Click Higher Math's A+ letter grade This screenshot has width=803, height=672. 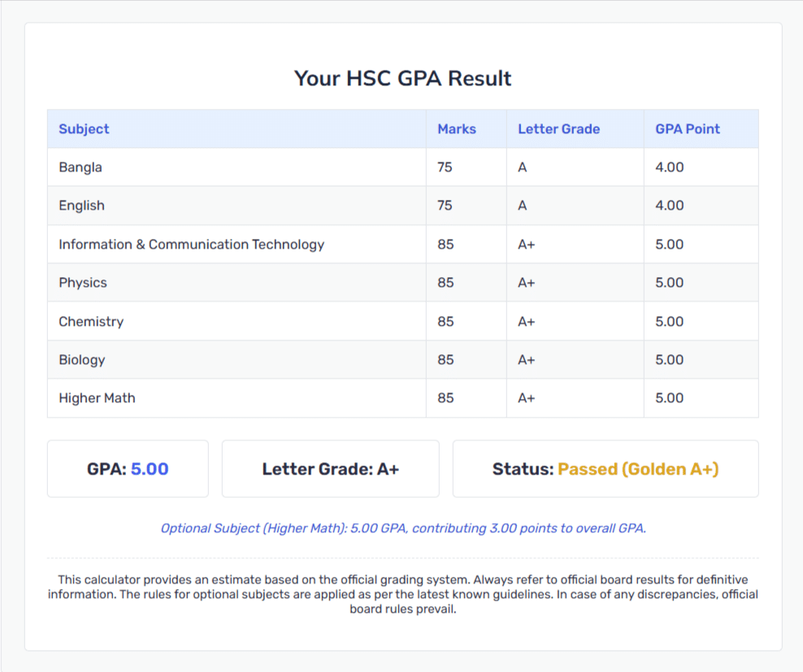click(527, 398)
